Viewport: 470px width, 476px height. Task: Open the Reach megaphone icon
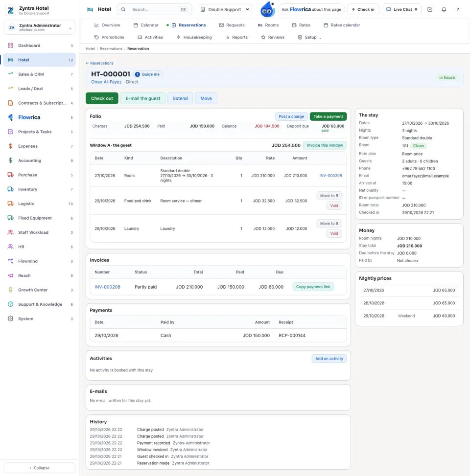pyautogui.click(x=11, y=275)
